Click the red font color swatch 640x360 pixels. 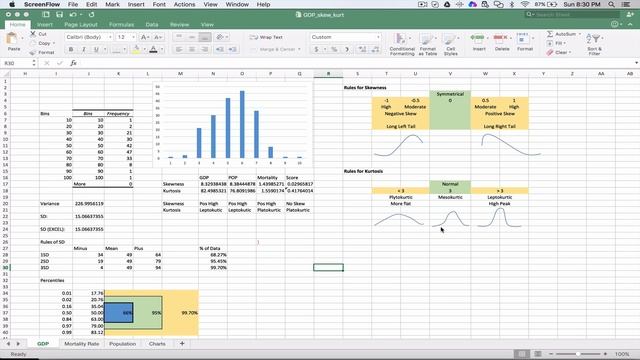tap(153, 49)
